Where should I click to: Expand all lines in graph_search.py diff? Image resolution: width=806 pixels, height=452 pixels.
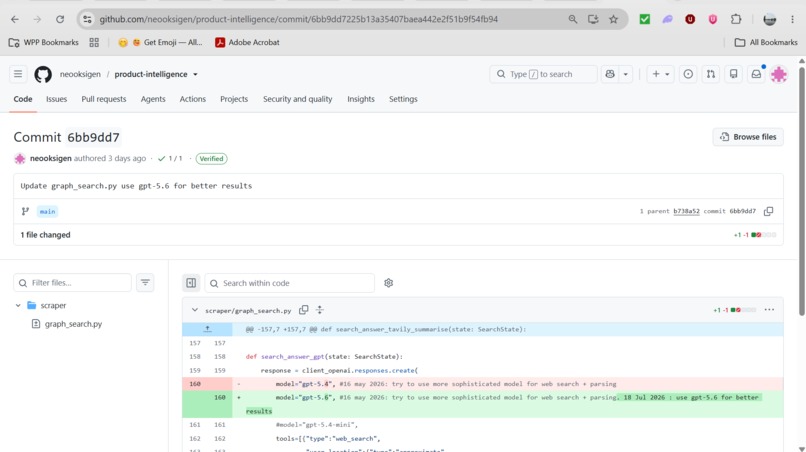(320, 310)
